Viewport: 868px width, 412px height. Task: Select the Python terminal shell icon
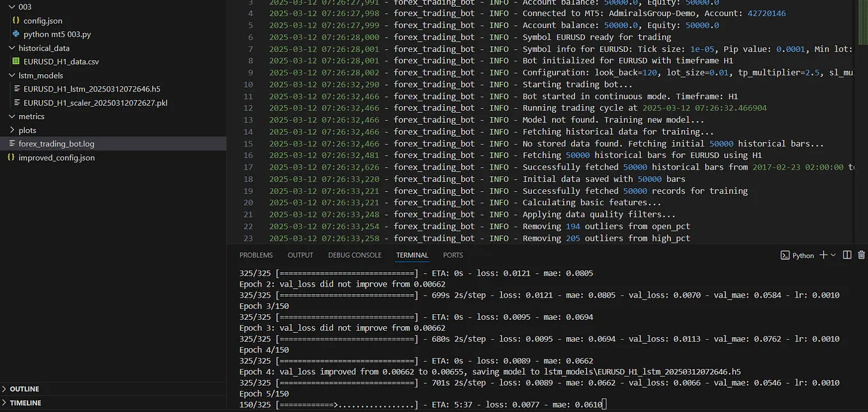coord(785,255)
